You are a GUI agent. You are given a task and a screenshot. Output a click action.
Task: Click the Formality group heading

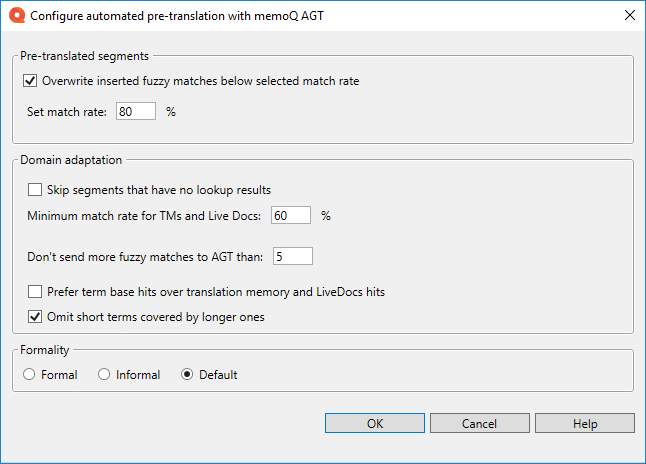point(47,351)
